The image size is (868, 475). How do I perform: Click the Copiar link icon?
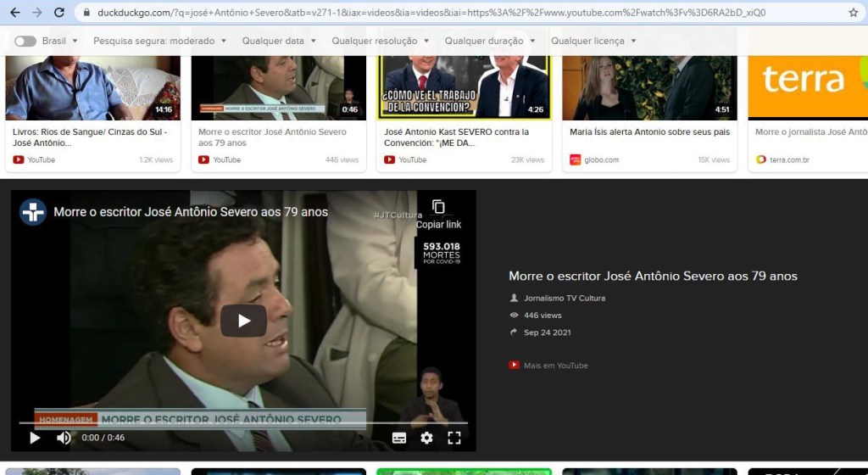tap(438, 207)
